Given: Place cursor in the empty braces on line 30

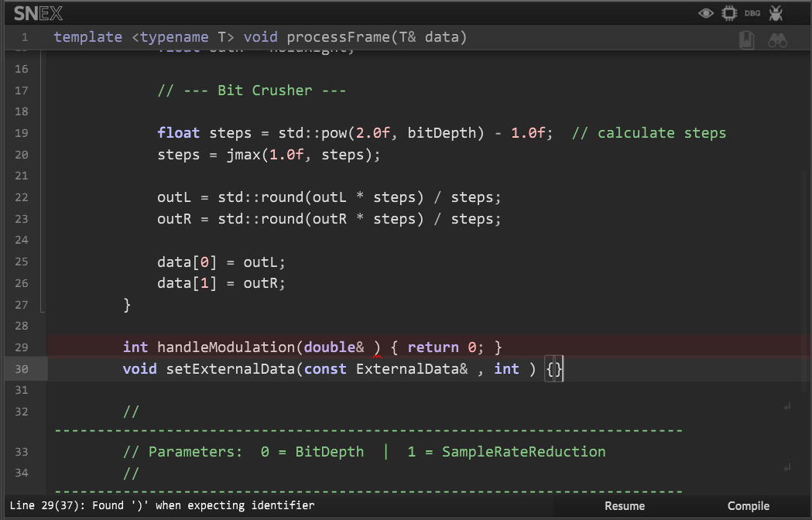Looking at the screenshot, I should 555,369.
